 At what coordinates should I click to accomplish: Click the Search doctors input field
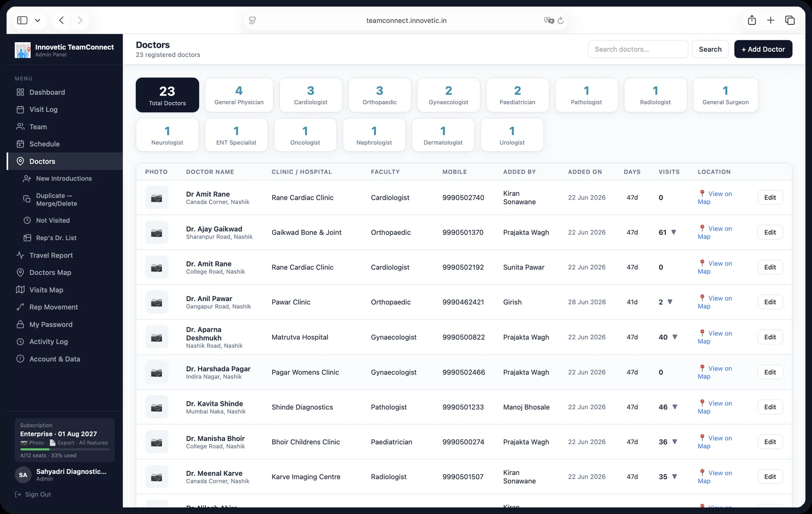click(638, 49)
